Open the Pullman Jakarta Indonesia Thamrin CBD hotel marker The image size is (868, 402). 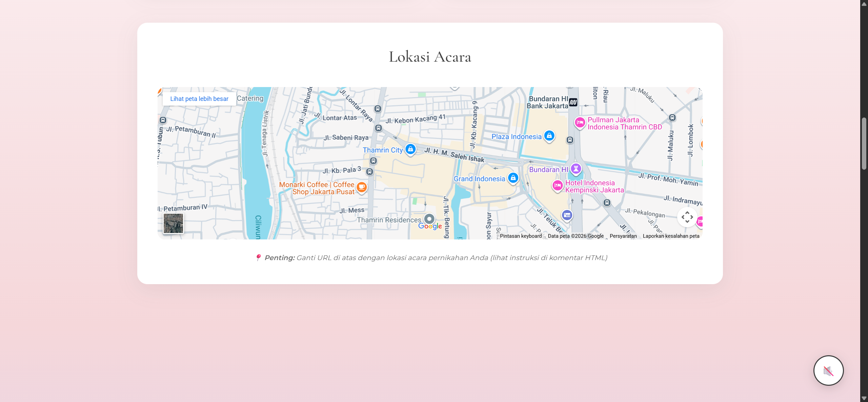coord(580,123)
